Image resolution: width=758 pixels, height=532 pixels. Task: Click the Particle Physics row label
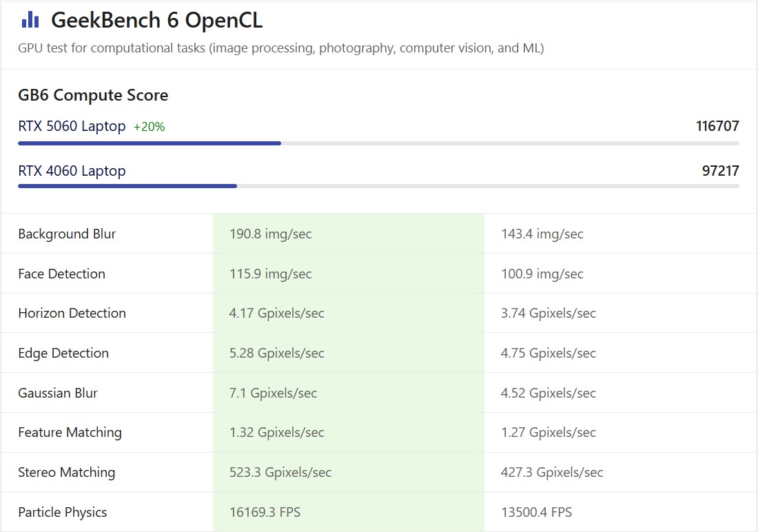pyautogui.click(x=62, y=512)
